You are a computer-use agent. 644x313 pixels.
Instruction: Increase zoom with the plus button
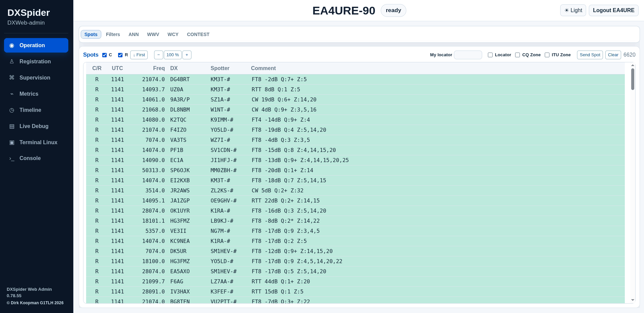point(187,55)
